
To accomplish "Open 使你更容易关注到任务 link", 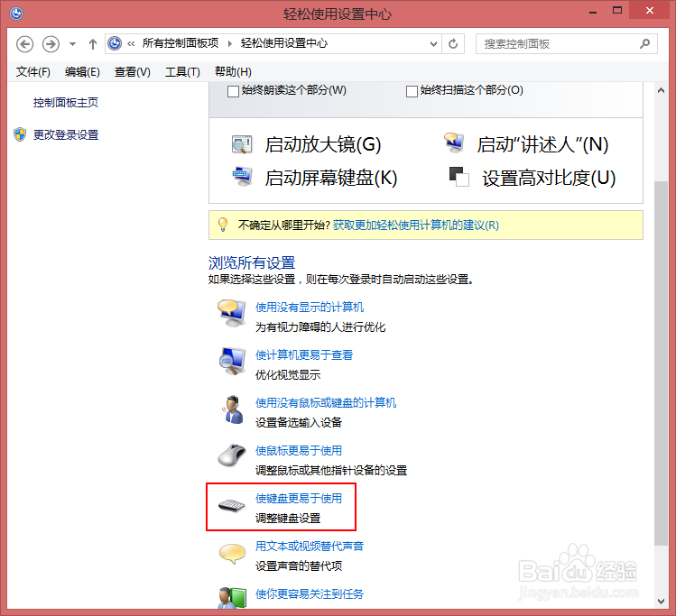I will (x=310, y=594).
